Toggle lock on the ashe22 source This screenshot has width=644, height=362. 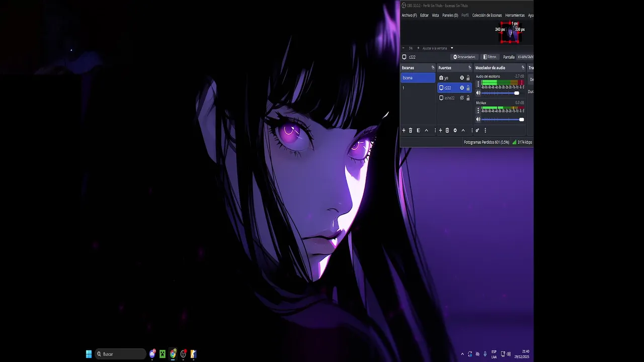coord(468,98)
